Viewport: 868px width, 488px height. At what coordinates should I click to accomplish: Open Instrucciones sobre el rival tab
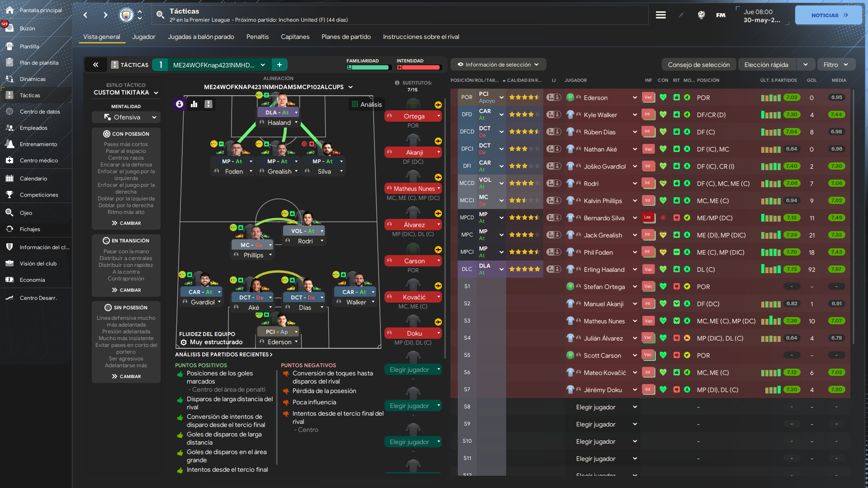point(421,37)
